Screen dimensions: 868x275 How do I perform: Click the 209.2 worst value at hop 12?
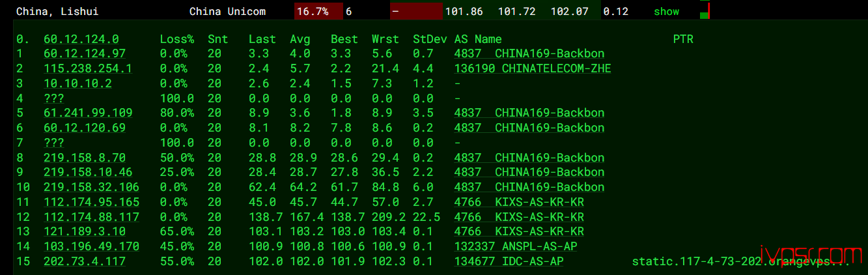click(x=389, y=217)
